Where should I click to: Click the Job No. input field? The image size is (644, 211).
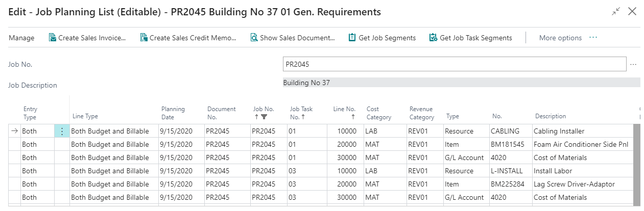[454, 65]
